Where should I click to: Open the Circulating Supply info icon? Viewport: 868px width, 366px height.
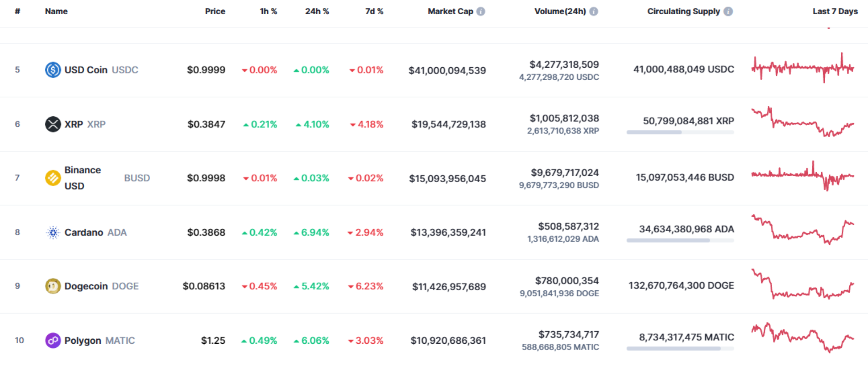pyautogui.click(x=728, y=11)
